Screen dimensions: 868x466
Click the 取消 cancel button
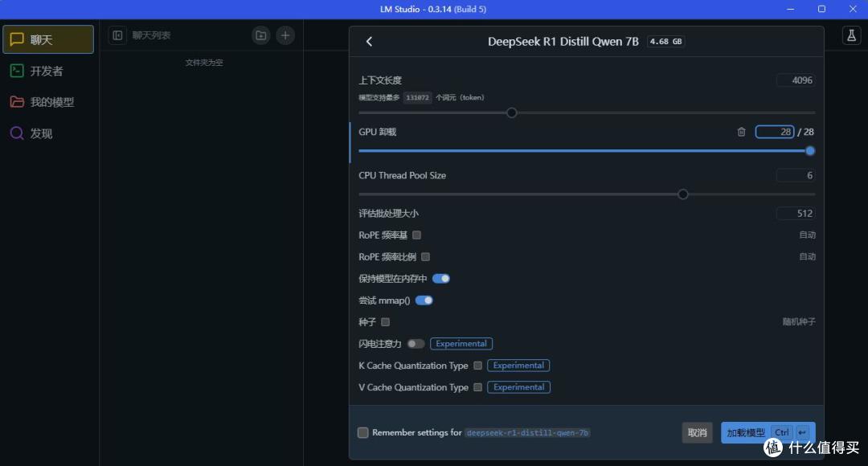point(697,433)
